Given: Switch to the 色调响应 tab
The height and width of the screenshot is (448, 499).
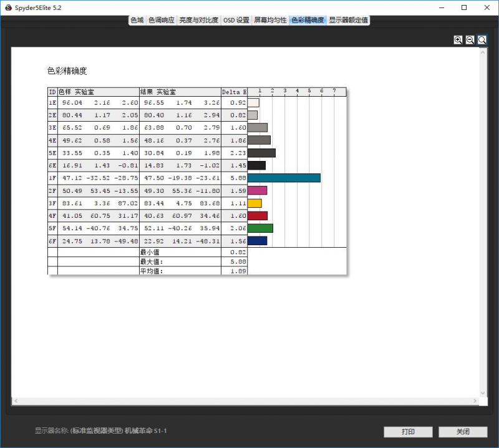Looking at the screenshot, I should coord(162,20).
